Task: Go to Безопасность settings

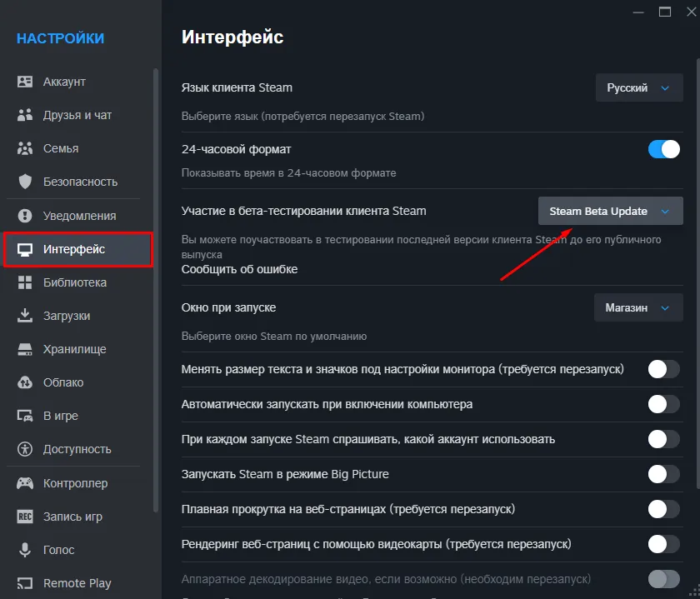Action: coord(78,182)
